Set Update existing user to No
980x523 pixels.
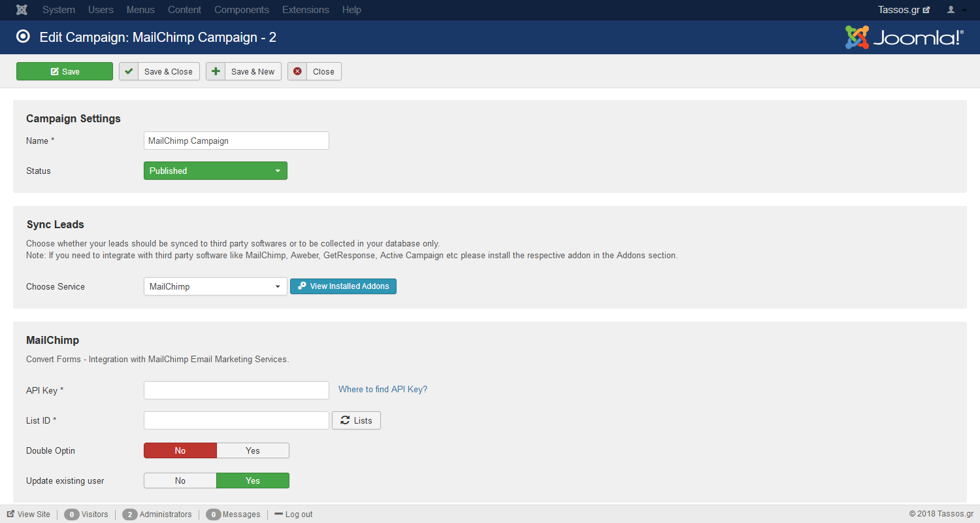(180, 481)
